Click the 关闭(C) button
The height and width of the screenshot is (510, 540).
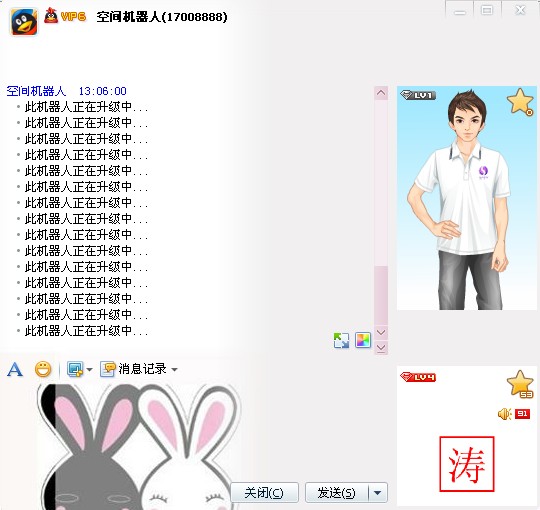(x=264, y=493)
